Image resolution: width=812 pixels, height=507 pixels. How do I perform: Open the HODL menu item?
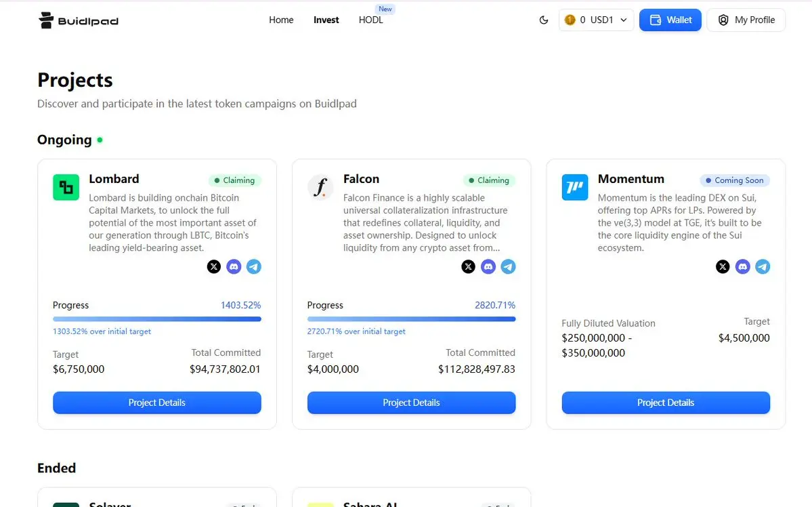tap(371, 20)
